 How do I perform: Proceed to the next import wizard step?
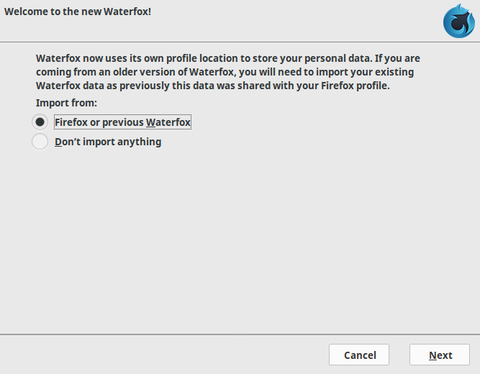tap(440, 355)
